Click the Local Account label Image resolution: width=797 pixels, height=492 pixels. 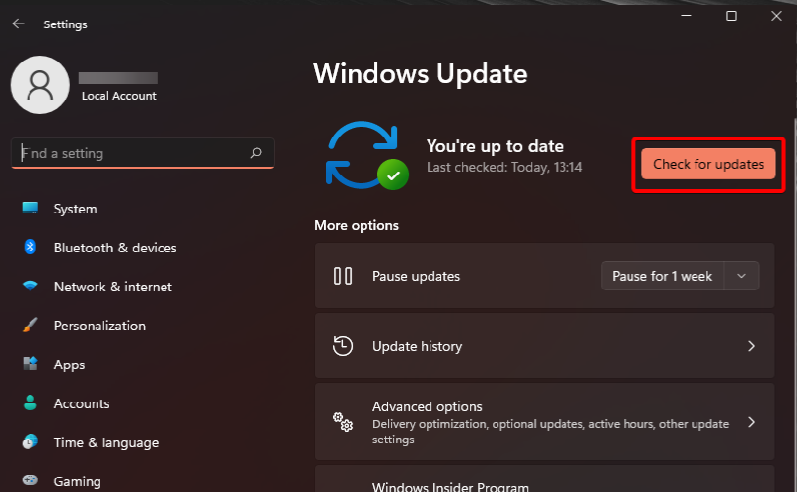pos(119,96)
